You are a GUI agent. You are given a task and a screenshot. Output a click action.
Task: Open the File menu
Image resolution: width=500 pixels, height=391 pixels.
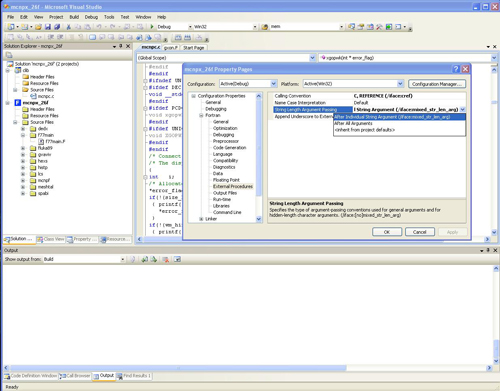pyautogui.click(x=11, y=17)
